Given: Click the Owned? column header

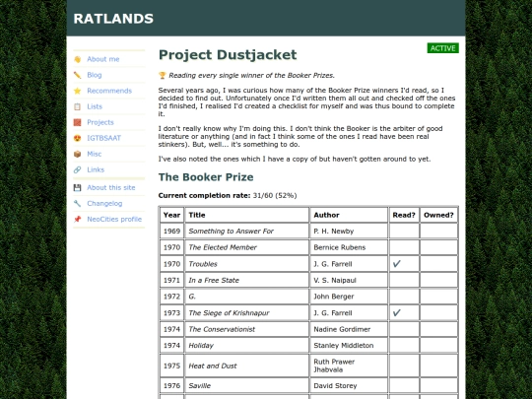Looking at the screenshot, I should (438, 215).
